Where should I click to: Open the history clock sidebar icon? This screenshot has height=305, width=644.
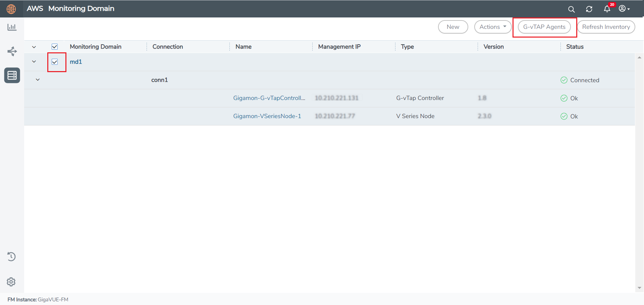(x=11, y=257)
